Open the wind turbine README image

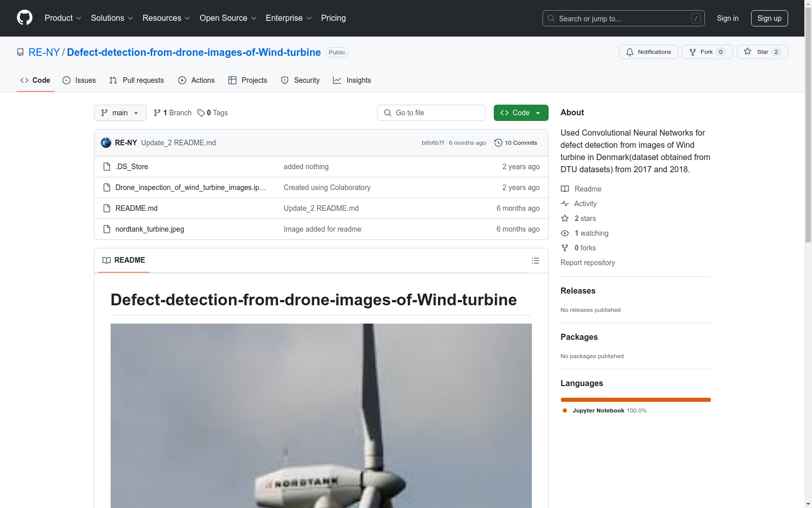pos(321,416)
